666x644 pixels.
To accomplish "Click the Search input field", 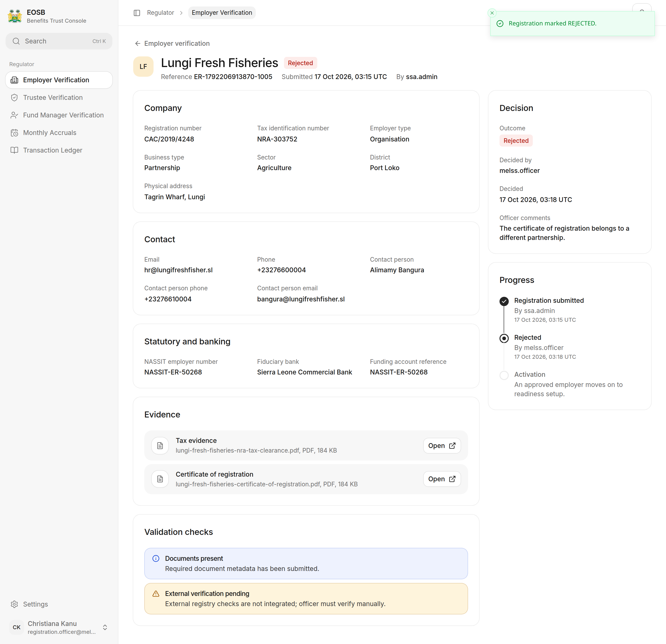I will (x=59, y=41).
